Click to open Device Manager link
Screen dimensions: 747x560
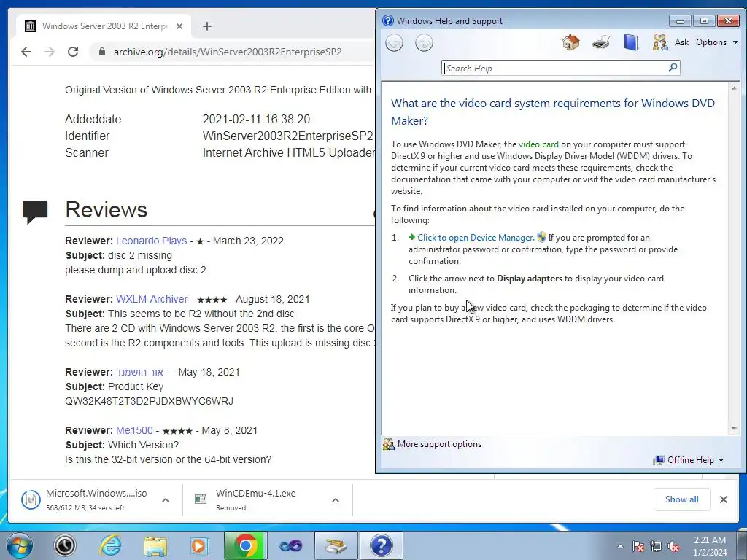click(x=475, y=238)
